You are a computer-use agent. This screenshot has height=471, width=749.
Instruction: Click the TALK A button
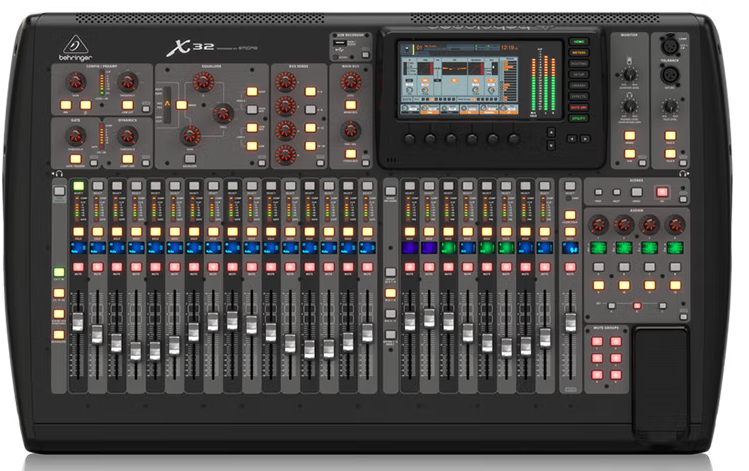670,135
